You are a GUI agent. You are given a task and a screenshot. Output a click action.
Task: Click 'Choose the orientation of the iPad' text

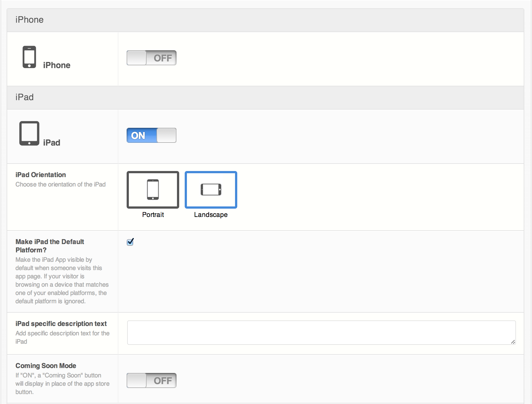(x=61, y=185)
